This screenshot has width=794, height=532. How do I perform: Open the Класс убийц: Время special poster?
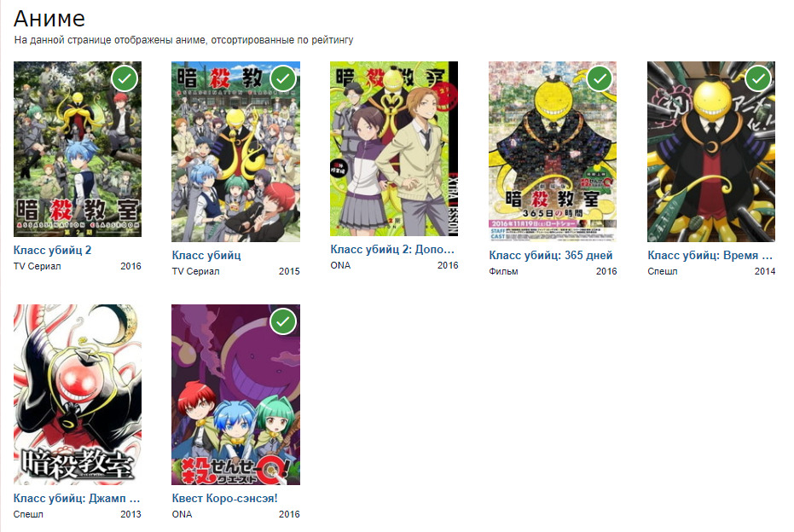(711, 152)
